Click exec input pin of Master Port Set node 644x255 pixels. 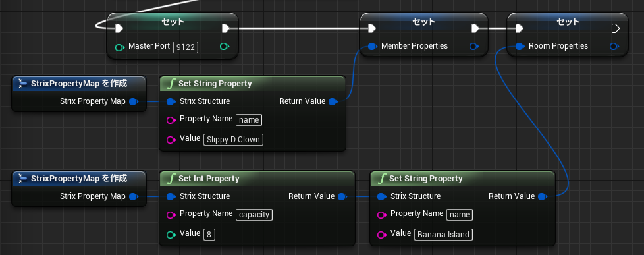(x=119, y=28)
